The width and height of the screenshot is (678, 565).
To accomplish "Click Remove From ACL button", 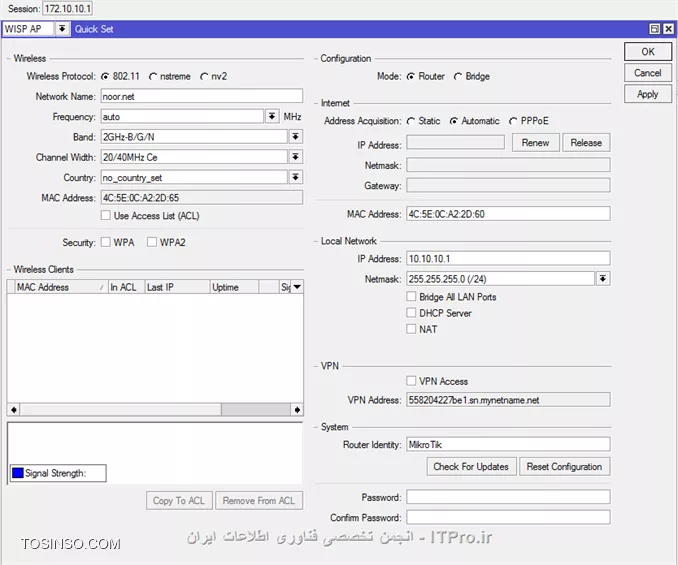I will pos(259,501).
